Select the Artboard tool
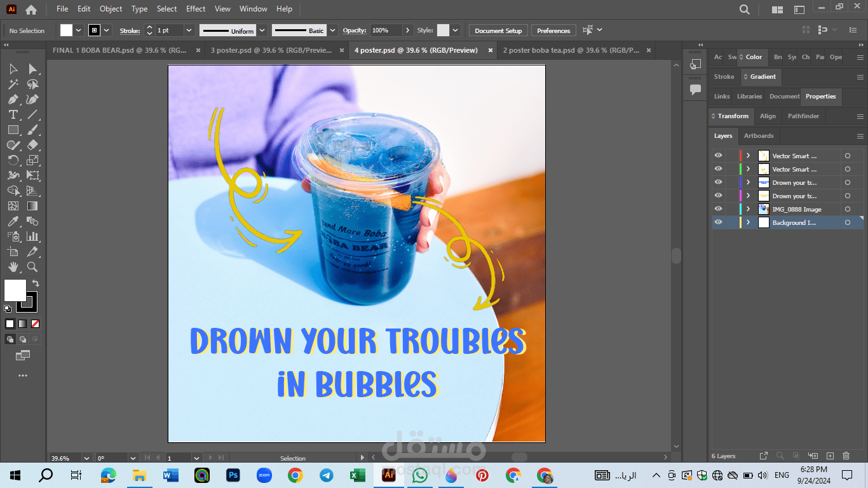The image size is (868, 488). 13,252
